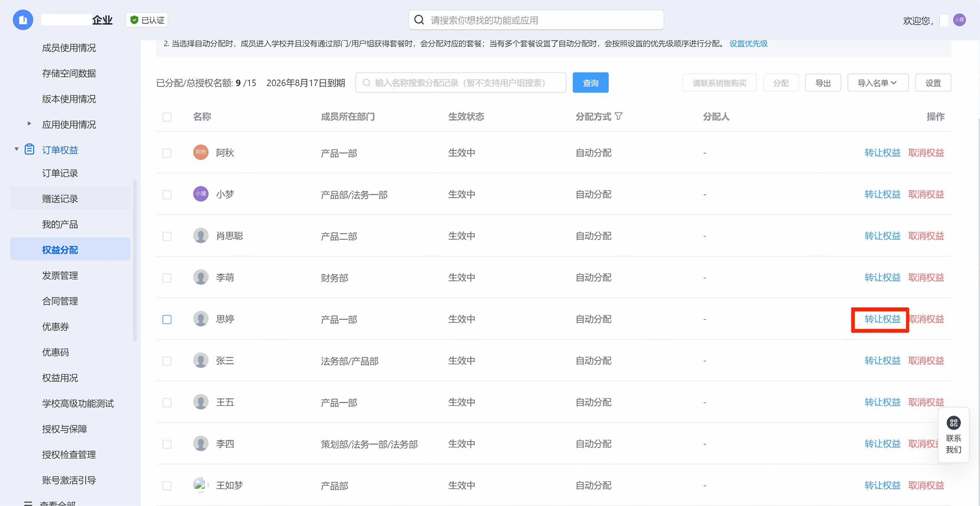Click 阿秋's orange avatar
The image size is (980, 506).
tap(201, 153)
